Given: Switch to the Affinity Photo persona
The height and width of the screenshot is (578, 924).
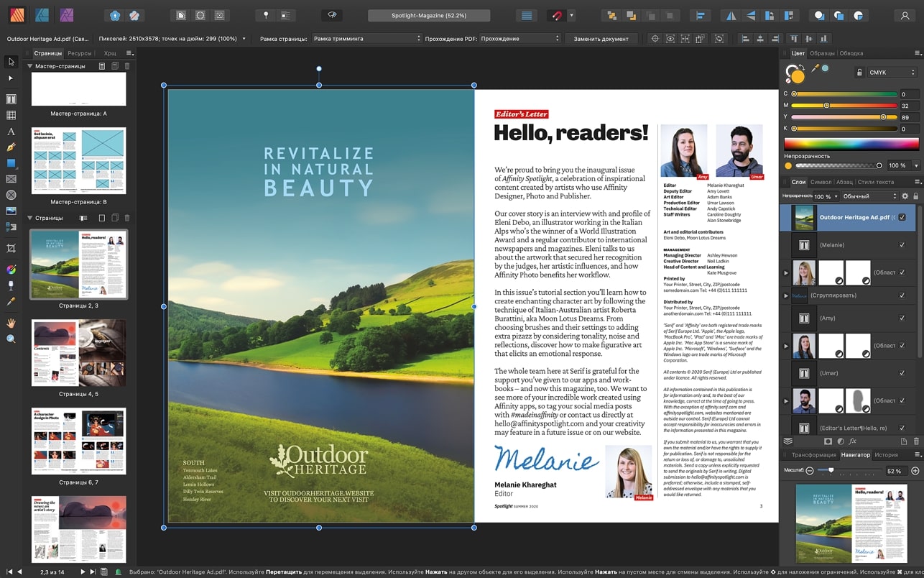Looking at the screenshot, I should pos(67,15).
